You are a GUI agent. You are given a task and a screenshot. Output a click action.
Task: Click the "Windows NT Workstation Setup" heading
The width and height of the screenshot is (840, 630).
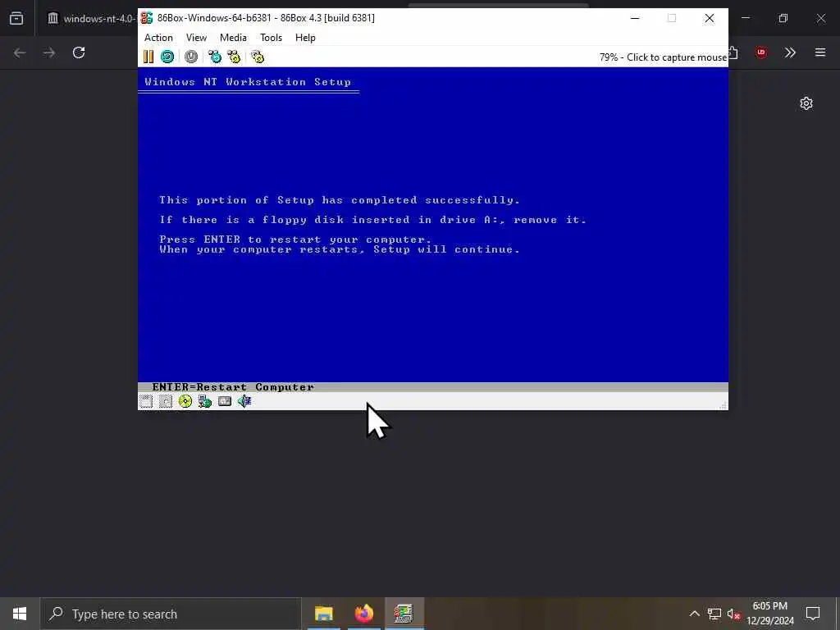[x=248, y=82]
